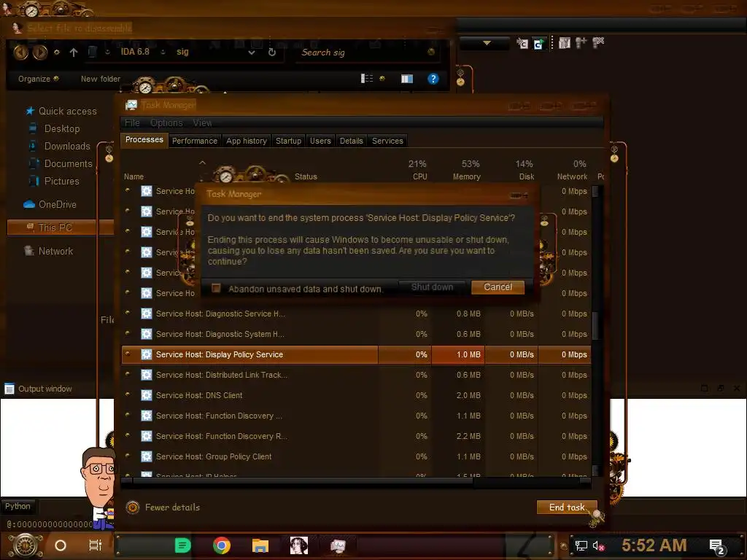Select Documents in navigation pane

[x=68, y=164]
